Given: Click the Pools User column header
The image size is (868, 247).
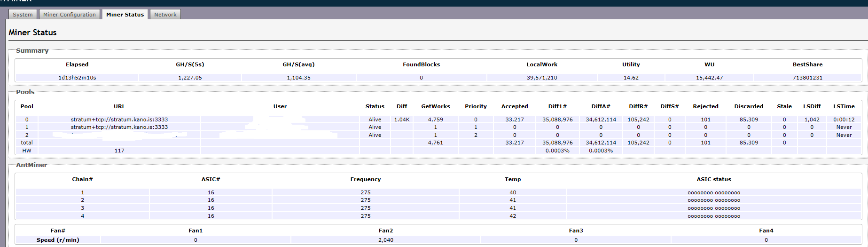Looking at the screenshot, I should [280, 106].
